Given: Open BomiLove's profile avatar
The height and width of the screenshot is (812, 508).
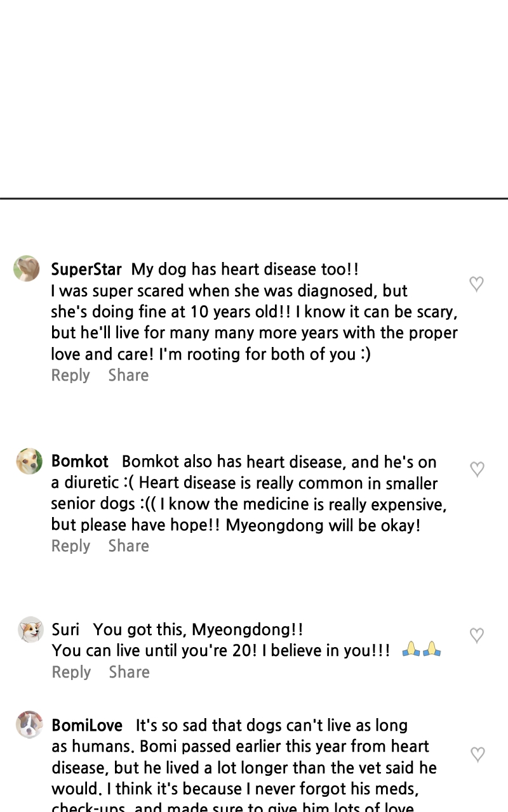Looking at the screenshot, I should click(x=29, y=724).
